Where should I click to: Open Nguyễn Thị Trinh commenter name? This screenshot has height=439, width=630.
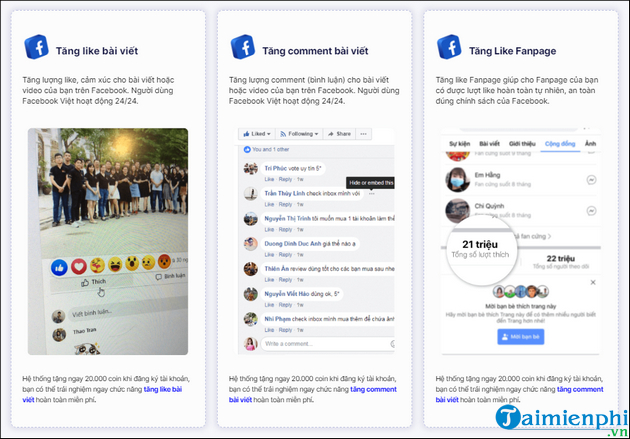(287, 218)
